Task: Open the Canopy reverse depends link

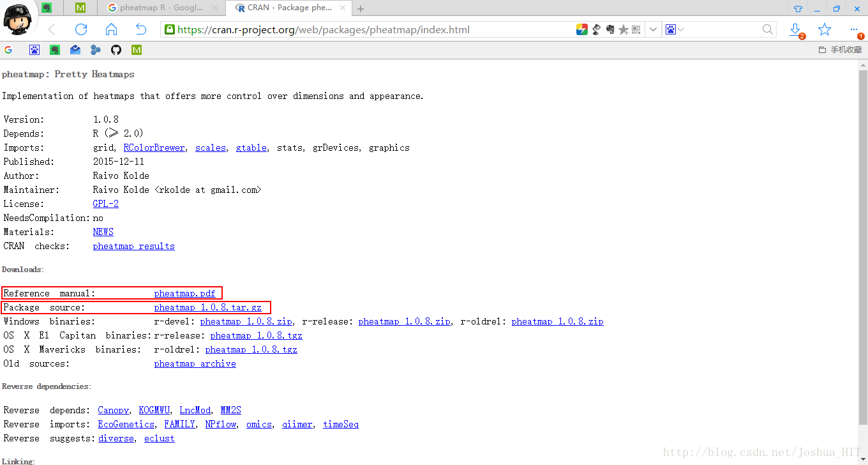Action: [114, 410]
